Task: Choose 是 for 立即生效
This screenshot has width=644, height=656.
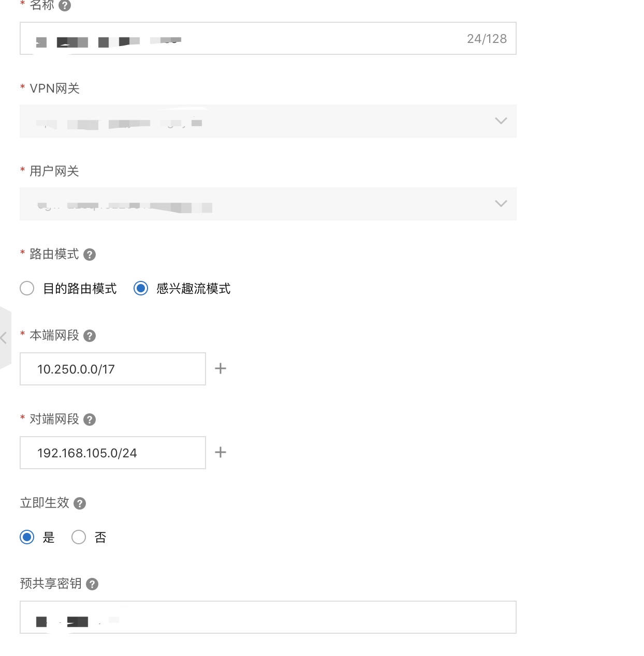Action: [x=27, y=537]
